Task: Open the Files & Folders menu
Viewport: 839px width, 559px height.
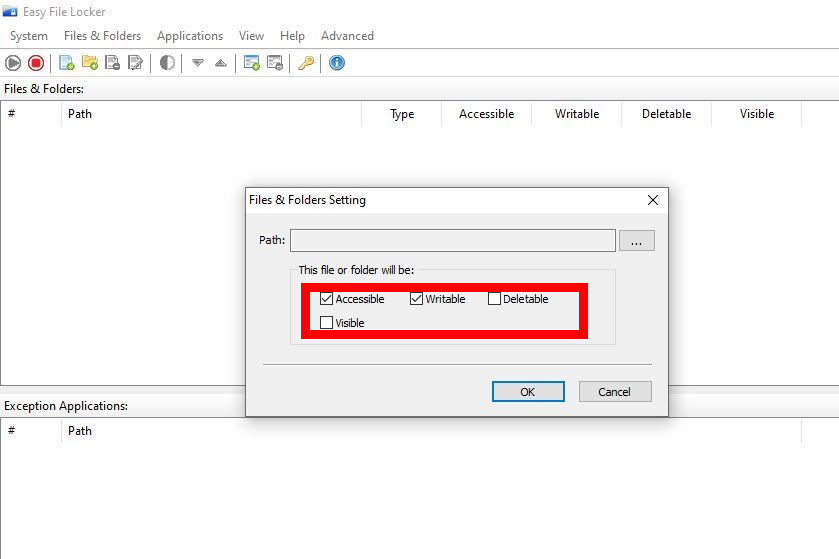Action: (x=102, y=36)
